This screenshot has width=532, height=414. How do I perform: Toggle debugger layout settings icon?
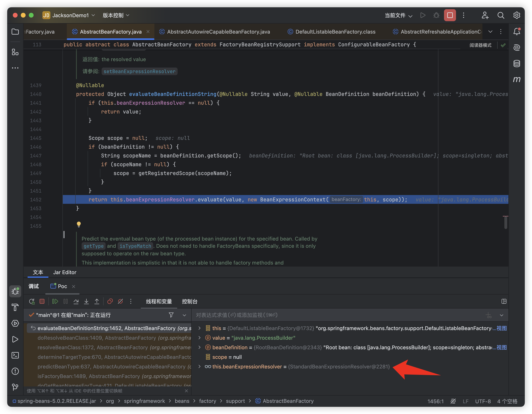[x=504, y=302]
